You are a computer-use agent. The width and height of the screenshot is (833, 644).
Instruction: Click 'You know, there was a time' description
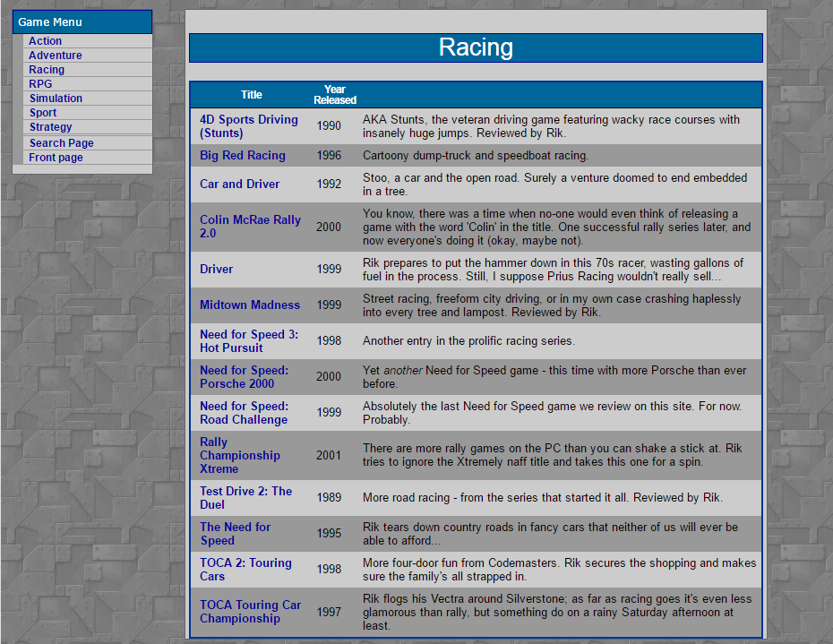point(557,227)
